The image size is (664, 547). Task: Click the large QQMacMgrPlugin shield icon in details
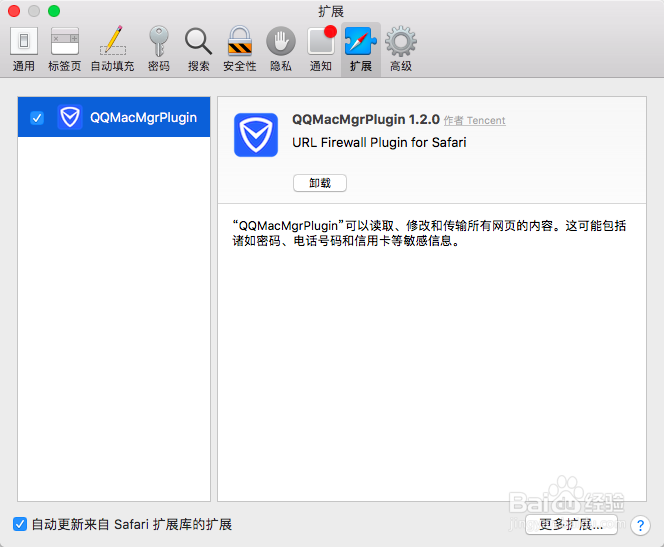click(x=256, y=135)
